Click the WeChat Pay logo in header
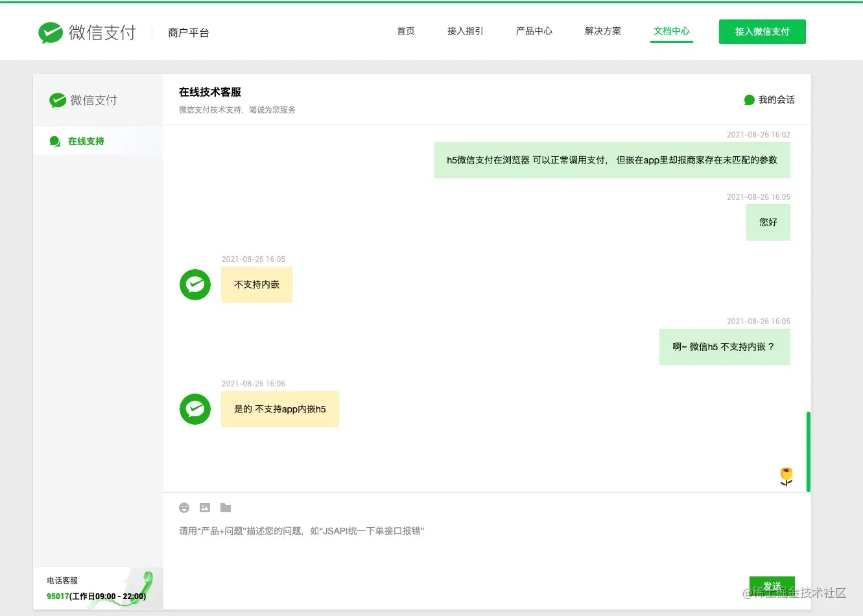The height and width of the screenshot is (616, 863). tap(87, 32)
